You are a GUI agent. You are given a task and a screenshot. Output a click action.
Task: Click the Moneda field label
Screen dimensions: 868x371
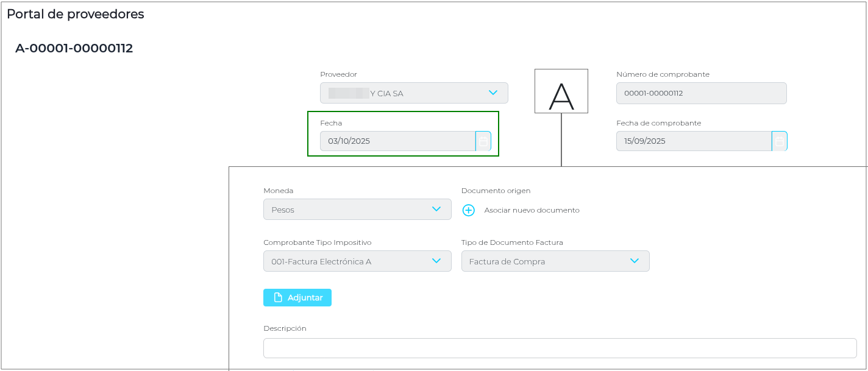[278, 191]
